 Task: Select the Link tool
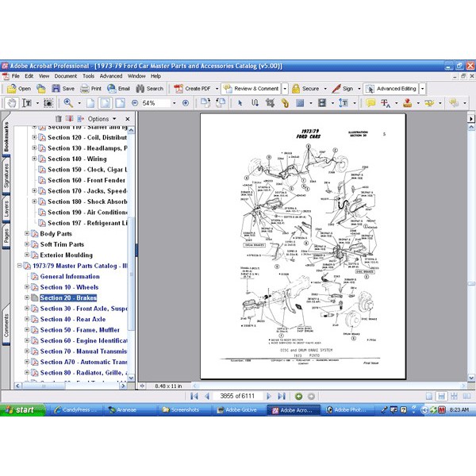[285, 103]
